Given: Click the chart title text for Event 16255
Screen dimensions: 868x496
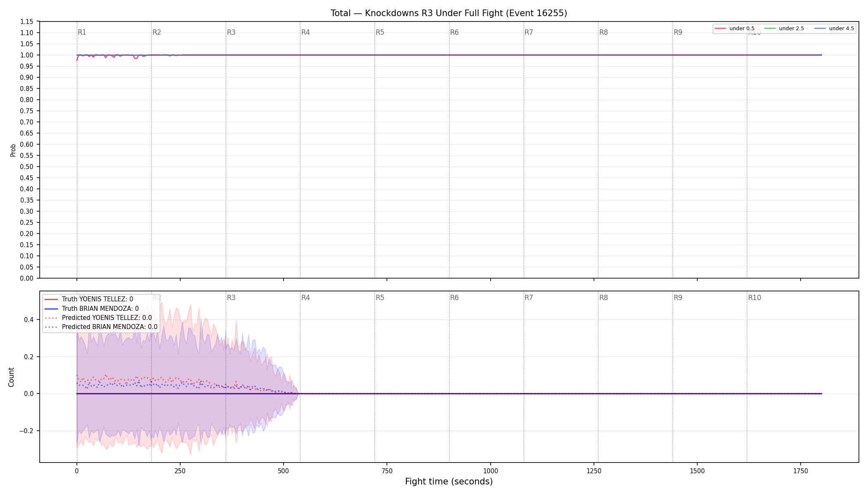Looking at the screenshot, I should tap(449, 13).
